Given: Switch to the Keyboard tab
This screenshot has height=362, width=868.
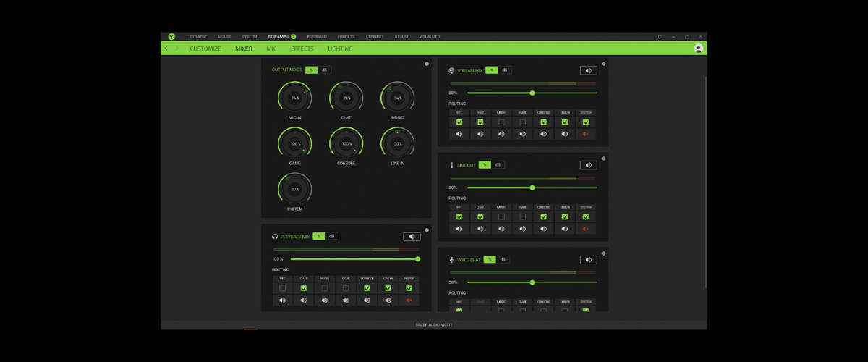Looking at the screenshot, I should coord(316,36).
